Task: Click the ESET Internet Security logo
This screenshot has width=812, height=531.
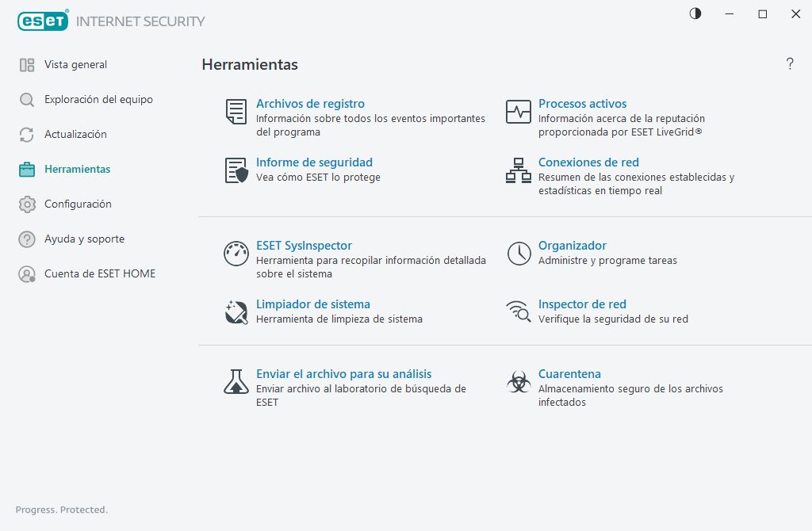Action: [x=111, y=21]
